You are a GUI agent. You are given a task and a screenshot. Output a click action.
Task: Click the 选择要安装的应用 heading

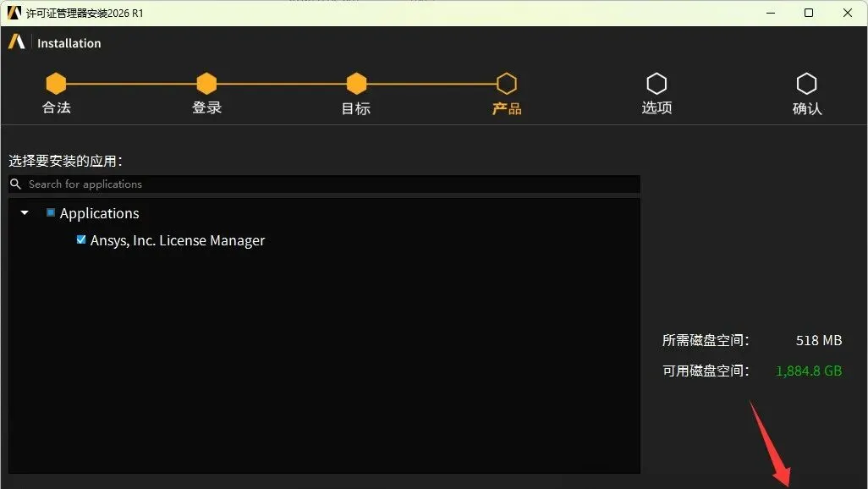(x=65, y=161)
